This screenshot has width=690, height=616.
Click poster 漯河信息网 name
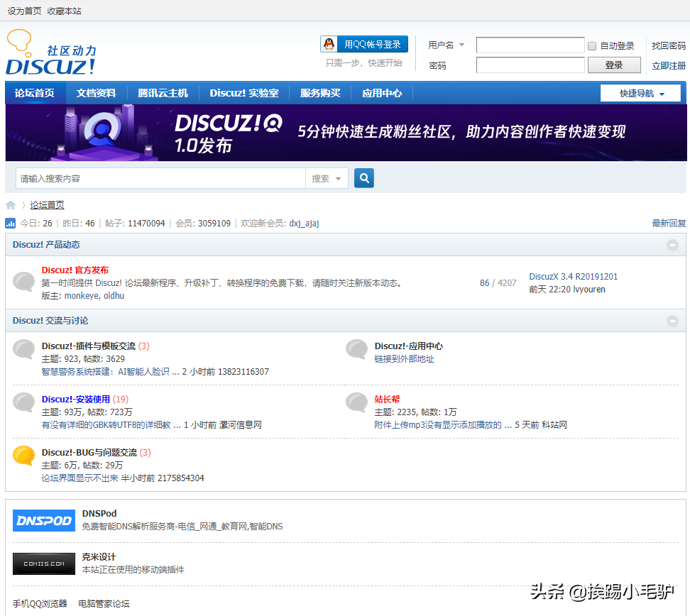(240, 425)
